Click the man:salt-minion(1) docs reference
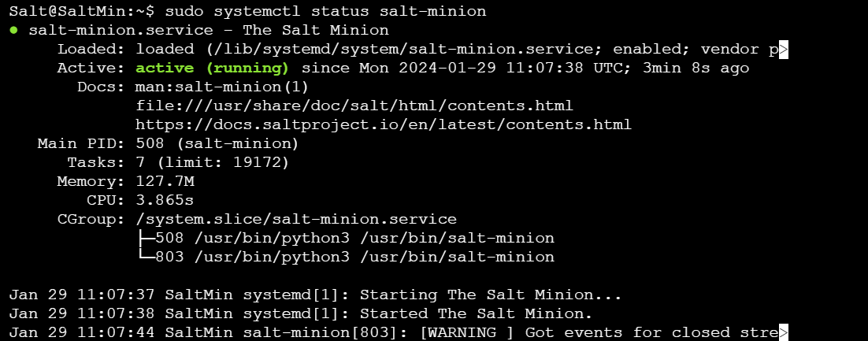Image resolution: width=868 pixels, height=341 pixels. click(222, 87)
